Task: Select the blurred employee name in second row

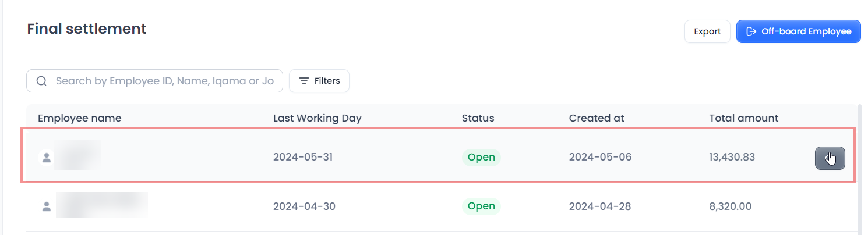Action: 101,205
